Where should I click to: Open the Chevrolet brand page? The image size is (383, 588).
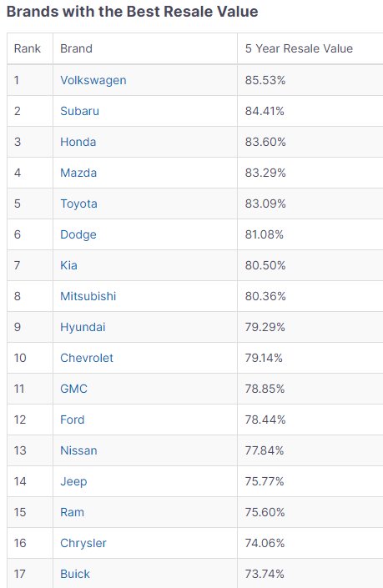point(87,358)
